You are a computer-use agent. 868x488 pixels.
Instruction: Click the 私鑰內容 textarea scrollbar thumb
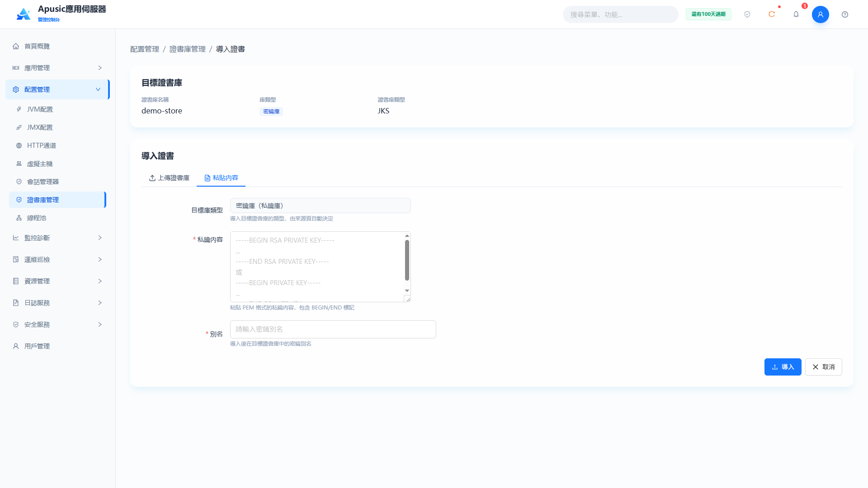(x=407, y=260)
